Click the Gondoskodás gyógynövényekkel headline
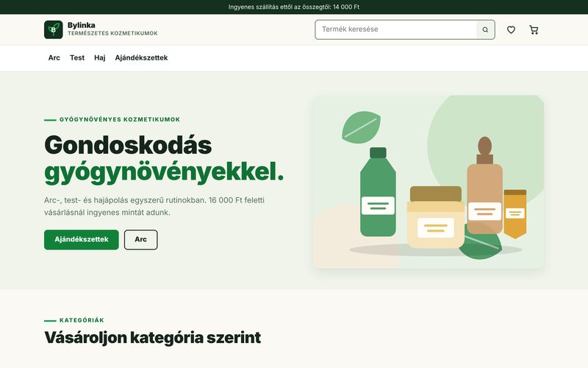This screenshot has width=588, height=368. click(x=164, y=159)
